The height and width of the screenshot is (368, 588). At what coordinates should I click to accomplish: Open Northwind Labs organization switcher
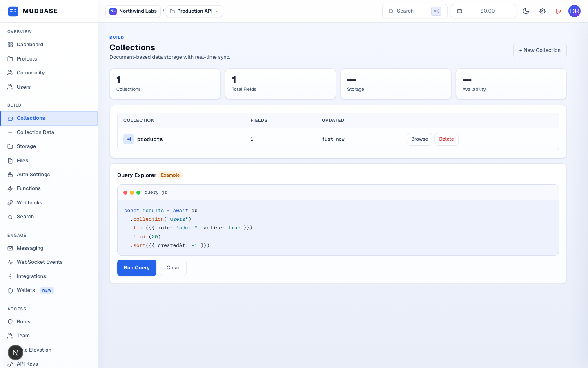point(133,11)
